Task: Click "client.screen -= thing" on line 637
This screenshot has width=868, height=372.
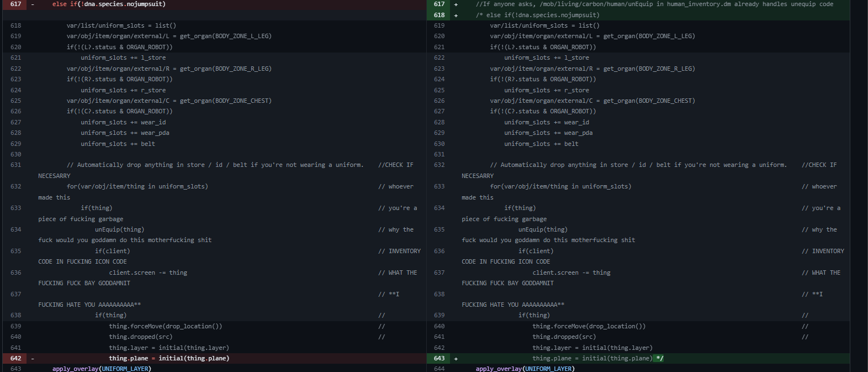Action: pyautogui.click(x=571, y=273)
